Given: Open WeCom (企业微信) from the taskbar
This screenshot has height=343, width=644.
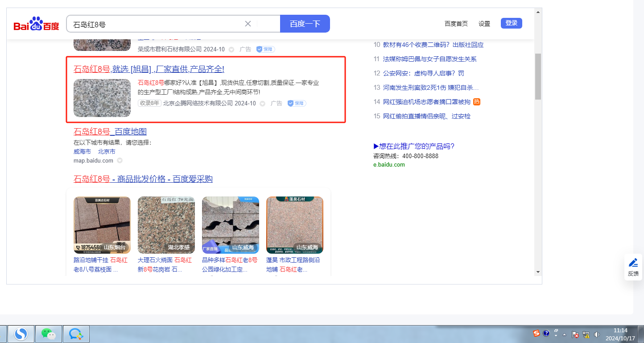Looking at the screenshot, I should 76,334.
